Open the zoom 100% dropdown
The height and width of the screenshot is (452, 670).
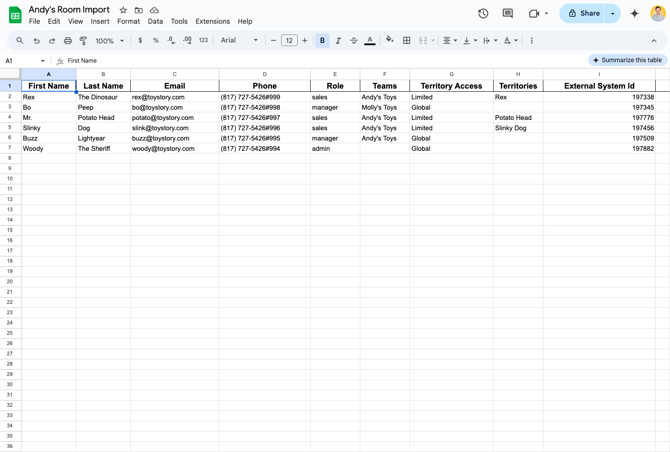click(x=109, y=41)
